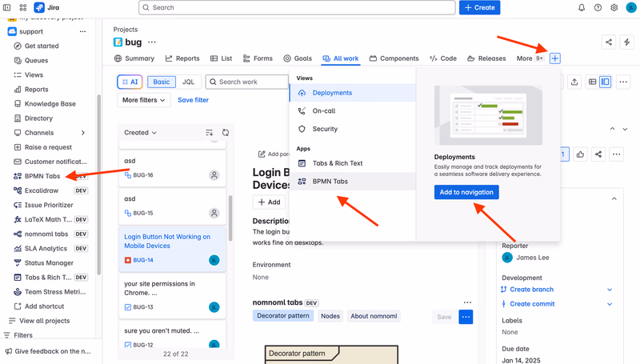Click the Add button under issue title
This screenshot has height=364, width=640.
point(270,202)
